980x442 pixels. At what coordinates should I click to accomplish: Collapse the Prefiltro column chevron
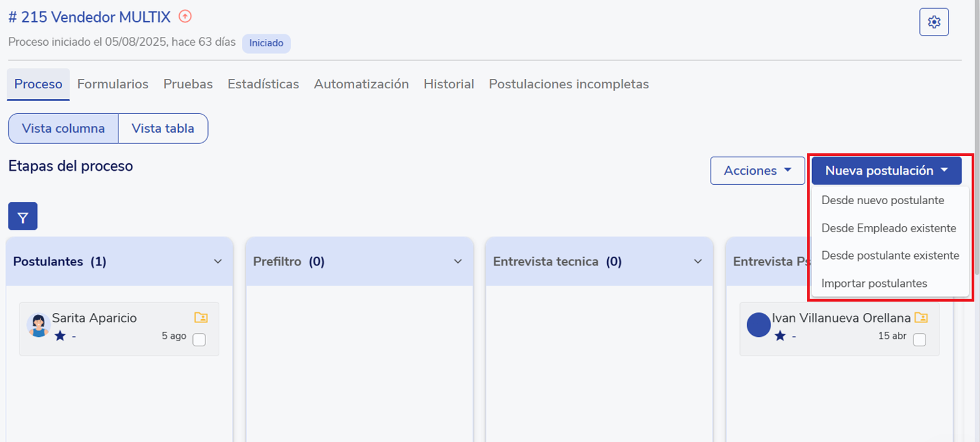pyautogui.click(x=458, y=261)
